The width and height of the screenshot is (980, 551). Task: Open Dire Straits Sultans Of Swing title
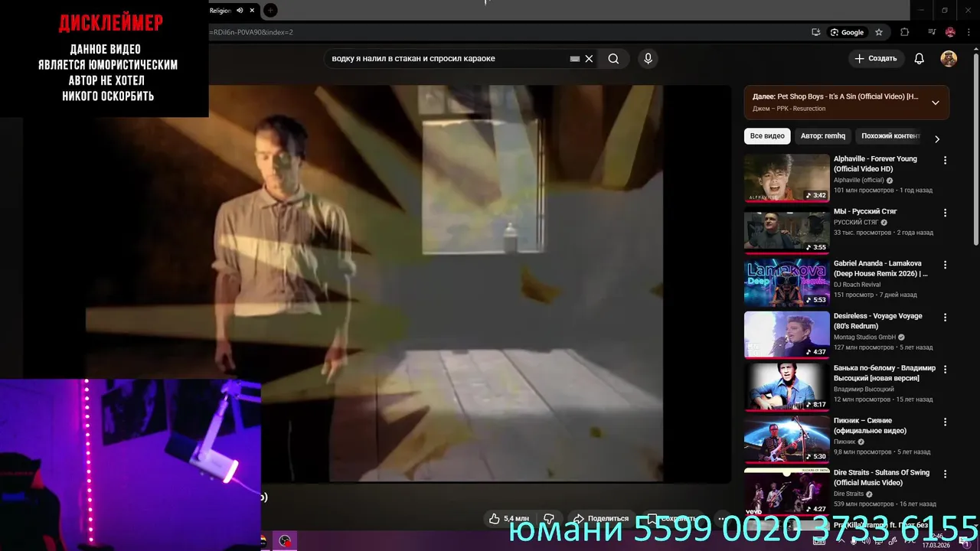click(x=881, y=478)
